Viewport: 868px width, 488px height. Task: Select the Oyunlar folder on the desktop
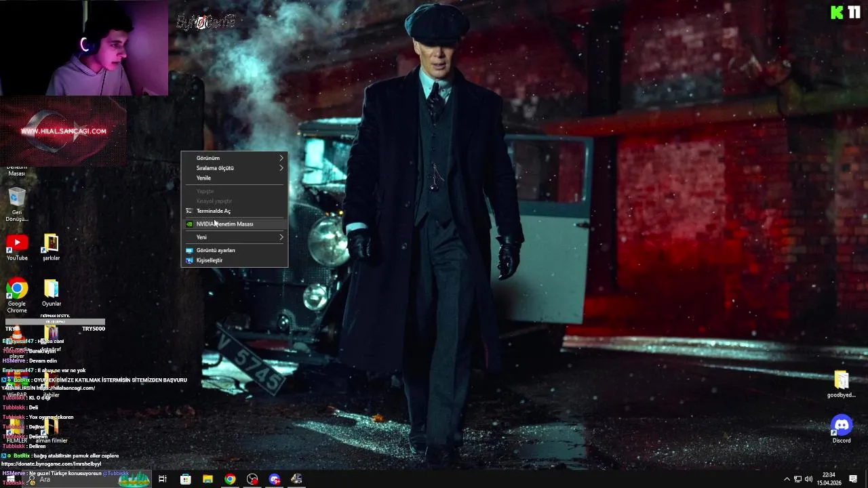[51, 293]
